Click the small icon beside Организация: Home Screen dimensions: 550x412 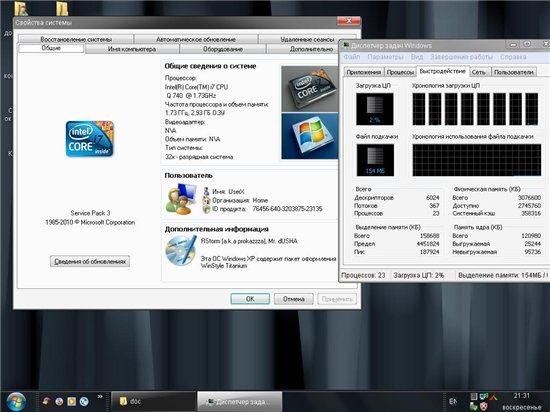click(x=206, y=201)
